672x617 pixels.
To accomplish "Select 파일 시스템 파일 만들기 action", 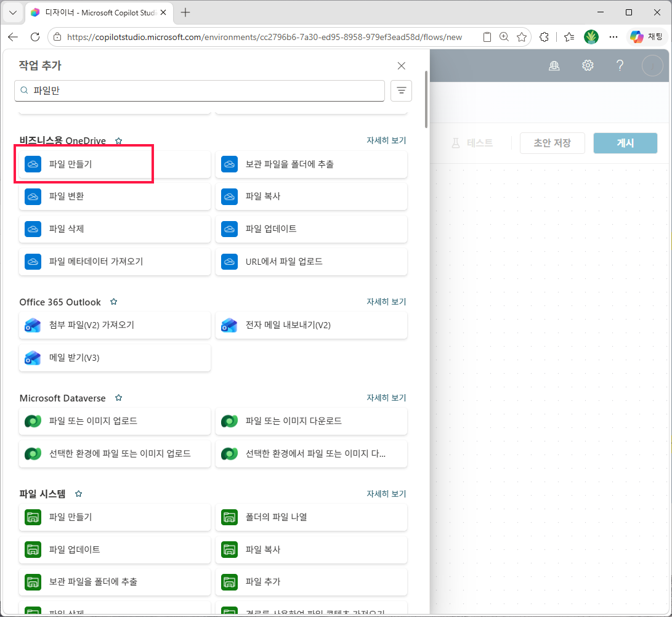I will click(115, 517).
